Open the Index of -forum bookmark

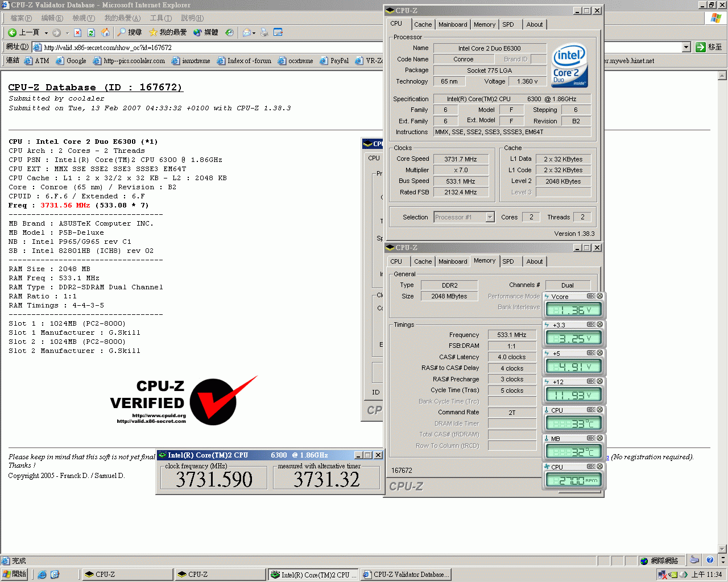click(x=245, y=61)
